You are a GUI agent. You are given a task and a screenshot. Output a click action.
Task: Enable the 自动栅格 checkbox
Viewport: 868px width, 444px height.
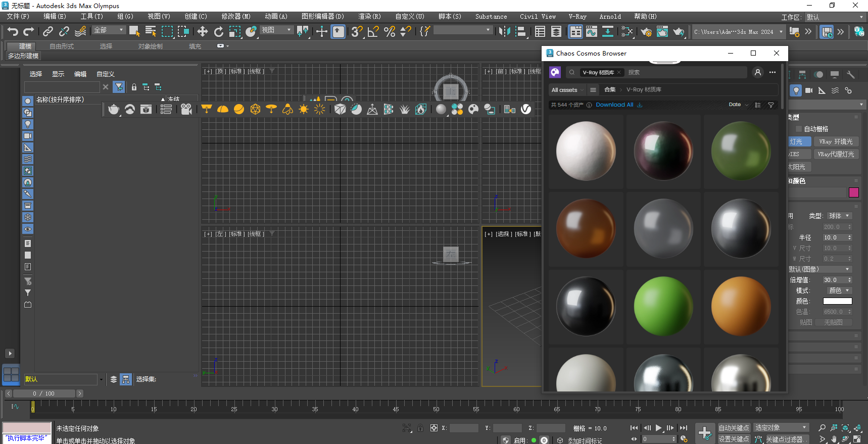[x=799, y=129]
